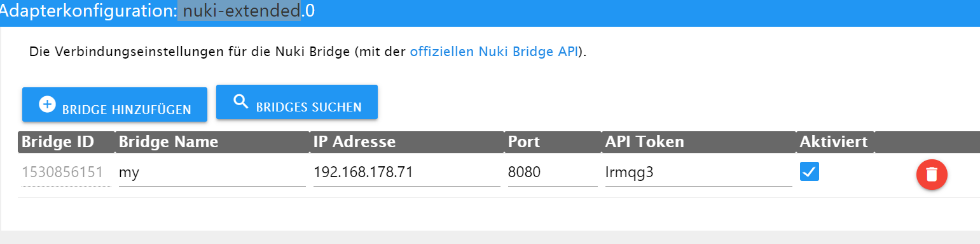Uncheck the Aktiviert checkbox for the bridge
This screenshot has height=244, width=980.
[x=809, y=171]
